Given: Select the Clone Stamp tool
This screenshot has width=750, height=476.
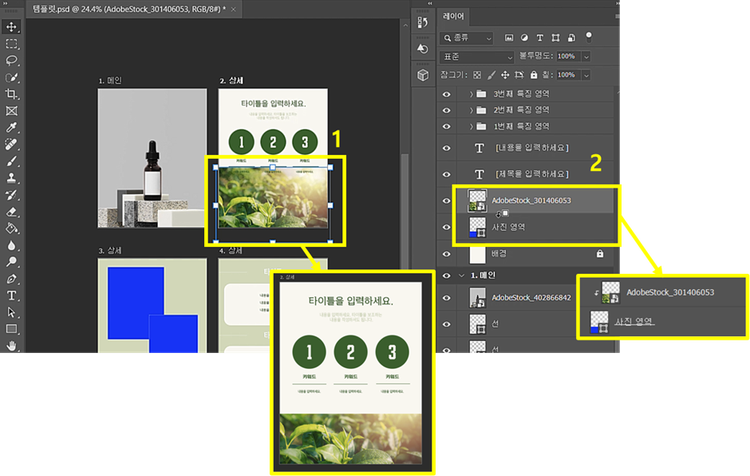Looking at the screenshot, I should [x=11, y=178].
